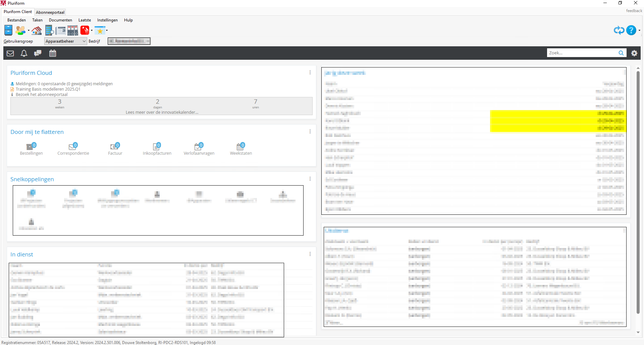Open the favorites star window icon

(100, 30)
